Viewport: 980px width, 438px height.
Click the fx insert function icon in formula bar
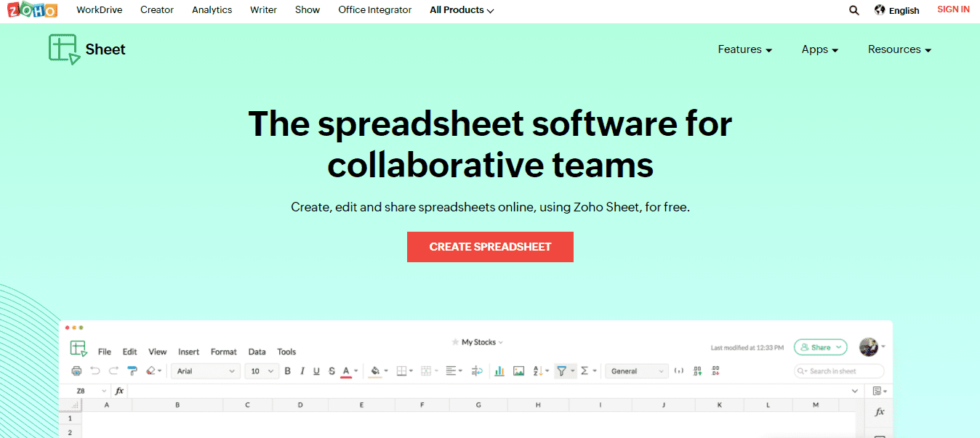(119, 391)
